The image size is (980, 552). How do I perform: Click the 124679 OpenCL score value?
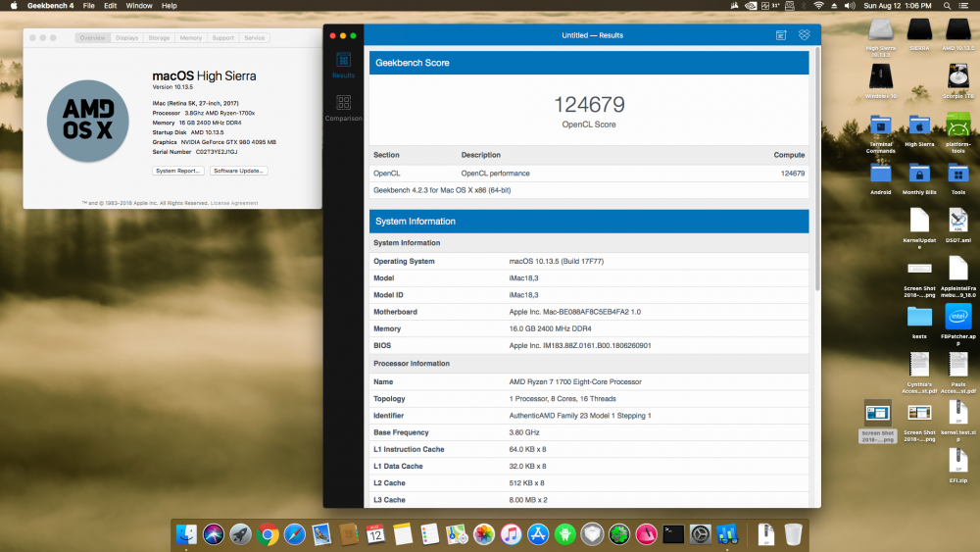[589, 104]
